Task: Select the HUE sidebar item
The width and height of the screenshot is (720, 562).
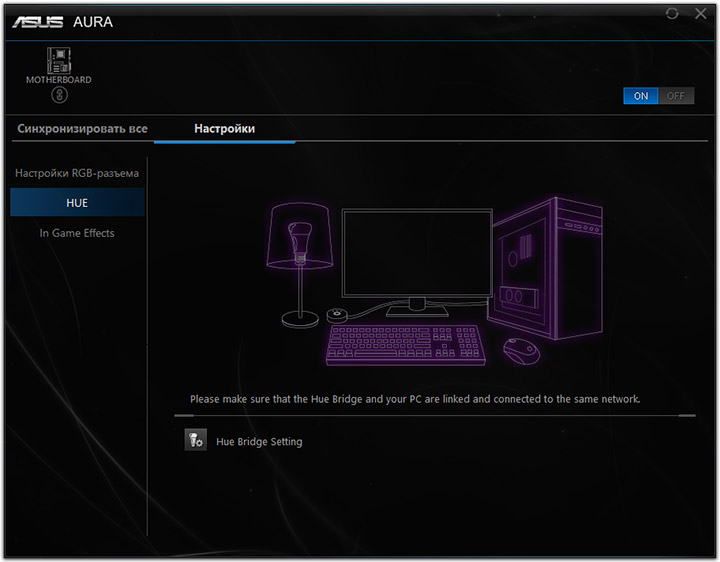Action: tap(77, 202)
